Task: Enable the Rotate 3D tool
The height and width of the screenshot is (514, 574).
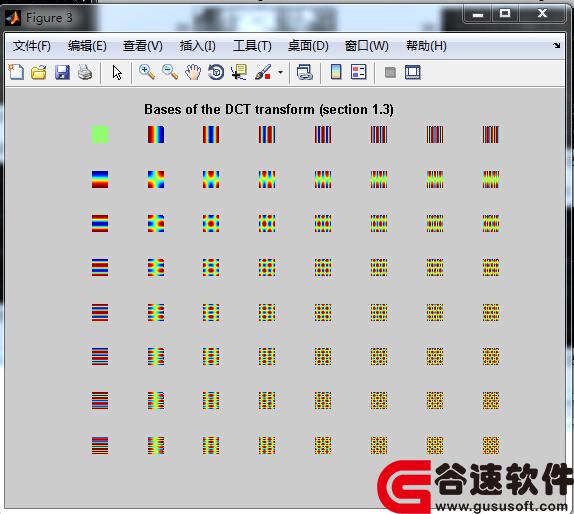Action: tap(216, 72)
